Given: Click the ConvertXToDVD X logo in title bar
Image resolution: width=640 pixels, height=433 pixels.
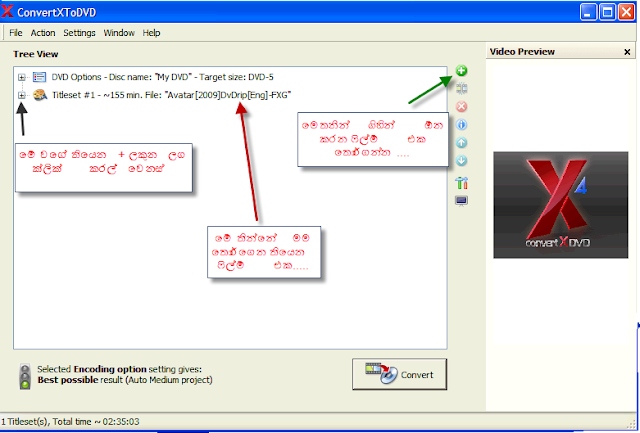Looking at the screenshot, I should (x=7, y=11).
